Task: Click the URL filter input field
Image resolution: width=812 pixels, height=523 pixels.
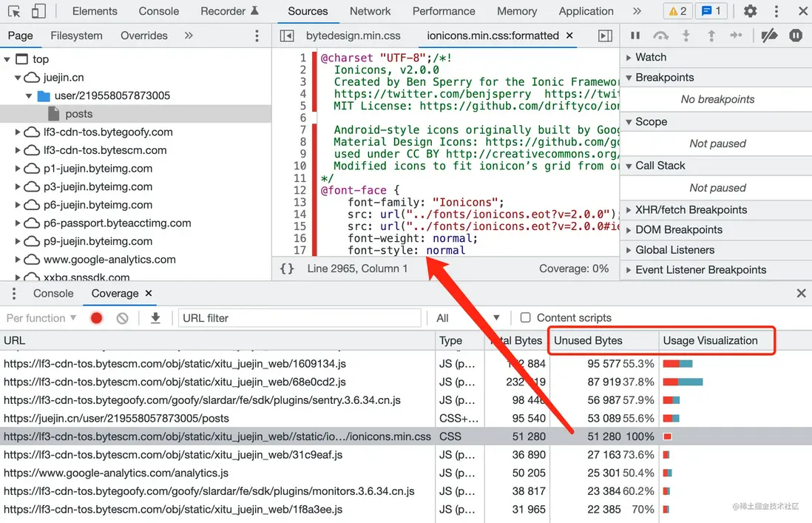Action: (300, 318)
